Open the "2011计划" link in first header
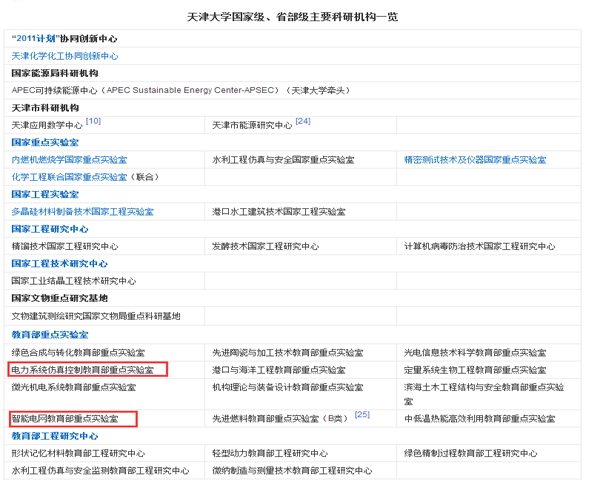Image resolution: width=600 pixels, height=480 pixels. click(x=34, y=39)
